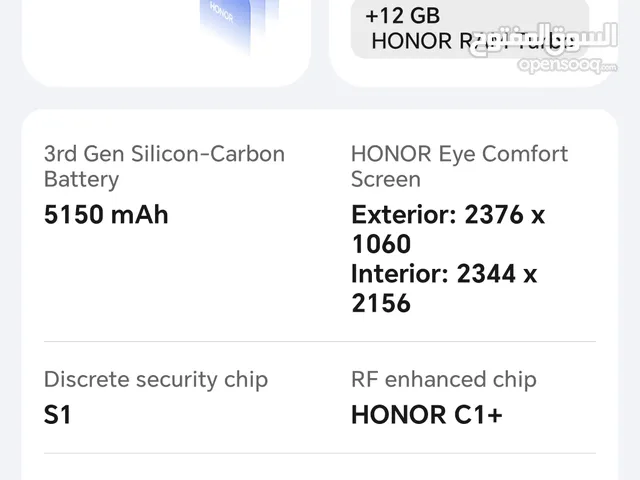Click the 3rd Gen Silicon-Carbon Battery label
The height and width of the screenshot is (480, 640).
[x=164, y=167]
